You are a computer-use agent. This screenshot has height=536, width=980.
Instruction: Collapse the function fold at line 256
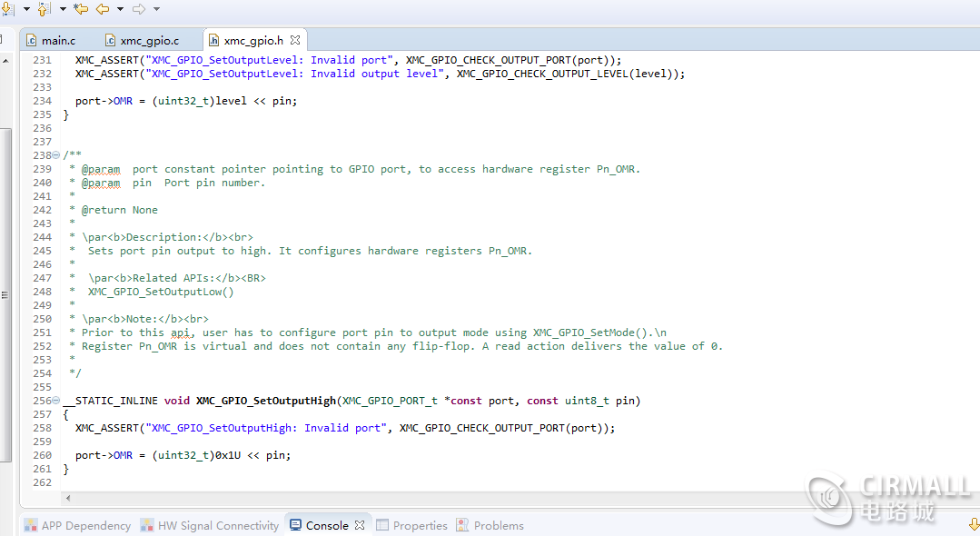click(56, 401)
